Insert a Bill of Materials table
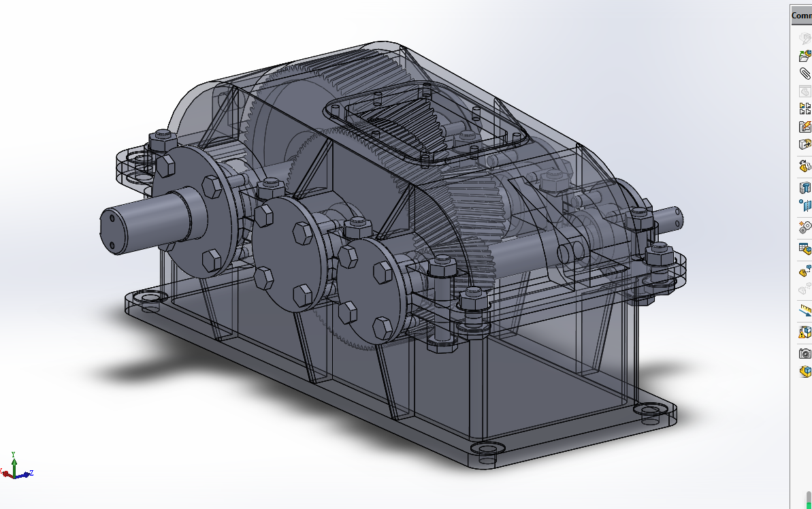The height and width of the screenshot is (509, 812). click(805, 249)
